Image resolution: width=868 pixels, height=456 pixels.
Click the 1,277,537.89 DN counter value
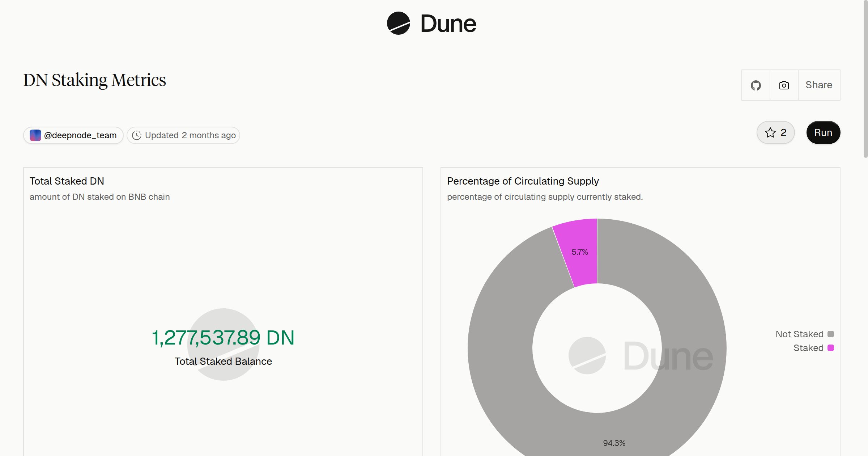tap(223, 338)
